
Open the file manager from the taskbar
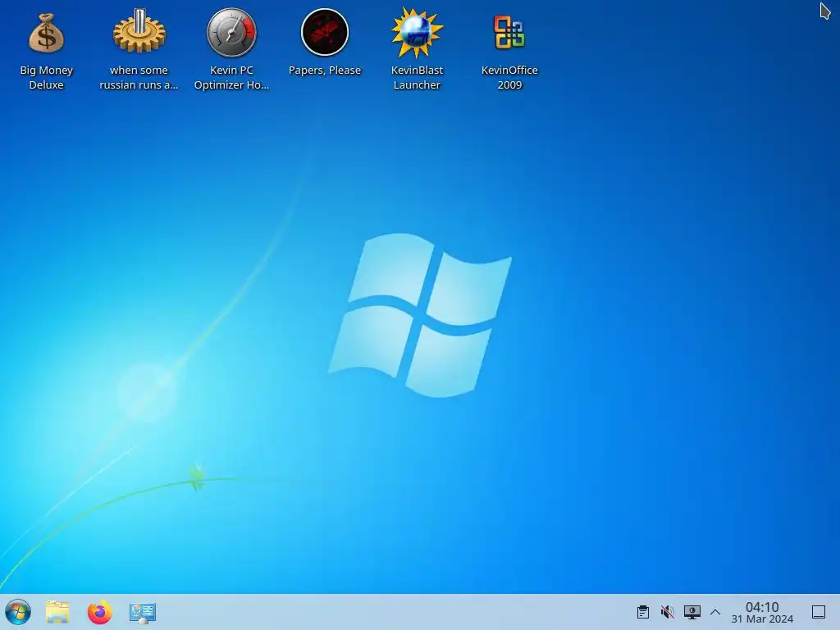click(57, 612)
